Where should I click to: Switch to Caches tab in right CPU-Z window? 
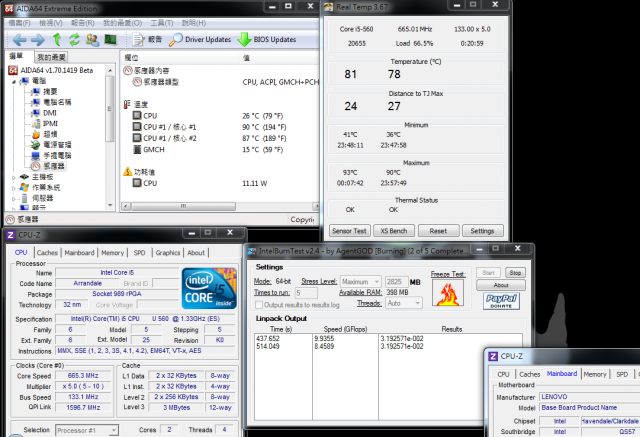coord(530,374)
